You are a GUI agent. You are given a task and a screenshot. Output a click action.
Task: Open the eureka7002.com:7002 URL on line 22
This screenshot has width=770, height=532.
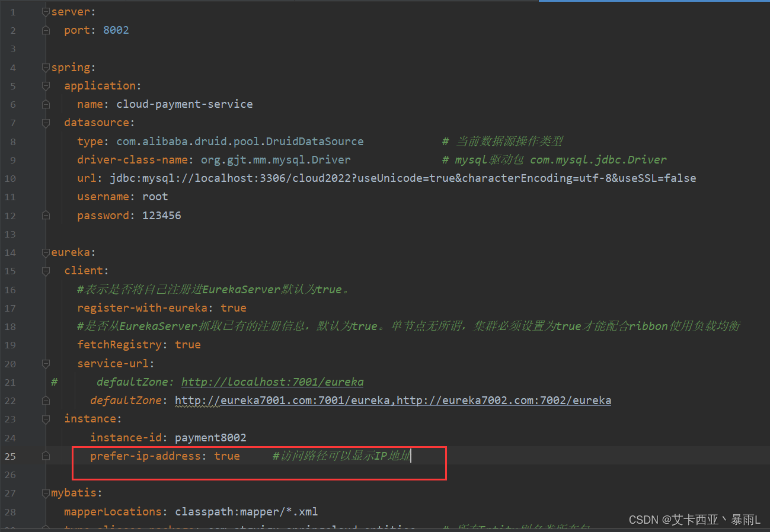click(x=504, y=400)
